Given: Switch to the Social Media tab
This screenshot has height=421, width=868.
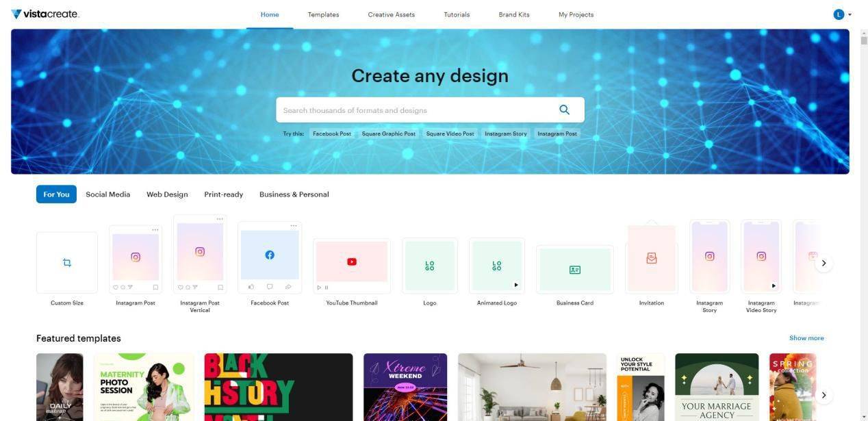Looking at the screenshot, I should [107, 194].
